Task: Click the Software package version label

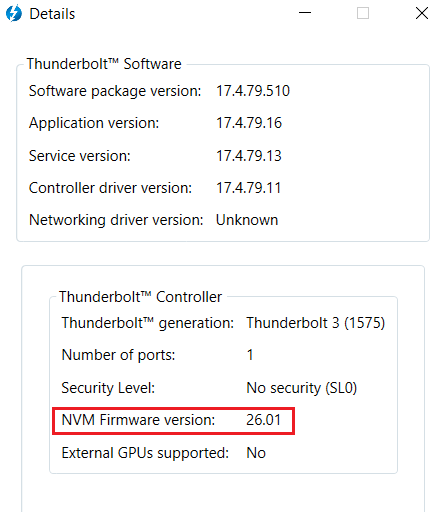Action: click(115, 91)
